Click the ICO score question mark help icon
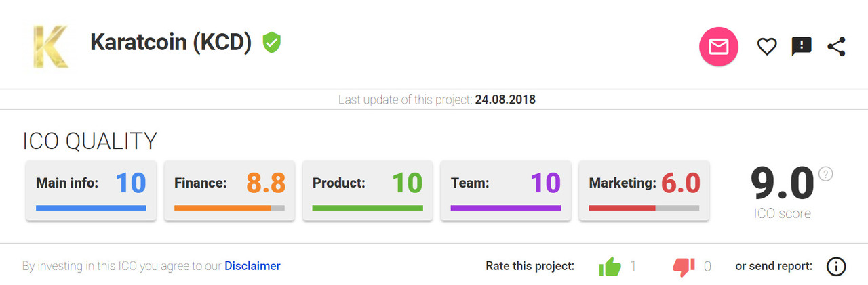Screen dimensions: 868x285 click(x=825, y=173)
